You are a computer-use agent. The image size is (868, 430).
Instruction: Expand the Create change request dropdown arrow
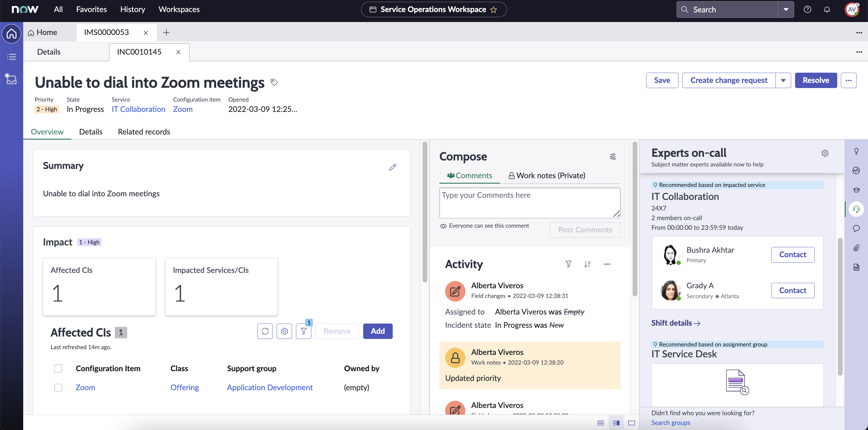click(x=783, y=80)
